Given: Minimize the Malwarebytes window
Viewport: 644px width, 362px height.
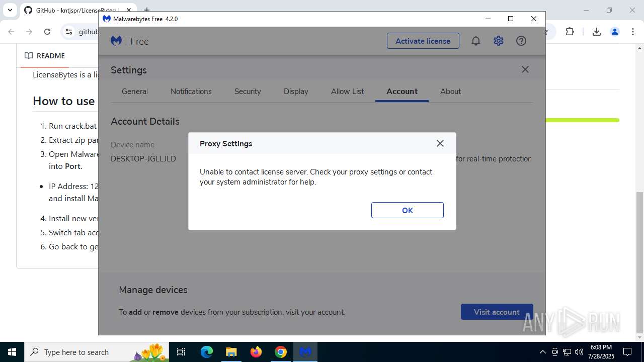Looking at the screenshot, I should click(x=488, y=19).
